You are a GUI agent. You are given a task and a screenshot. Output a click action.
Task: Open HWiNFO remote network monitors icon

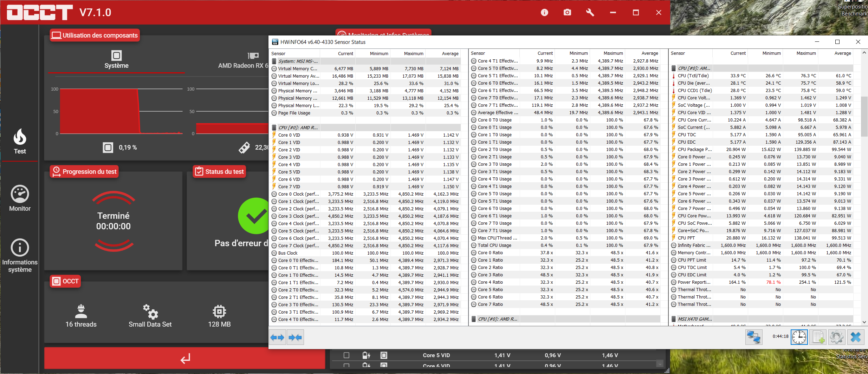(x=754, y=337)
